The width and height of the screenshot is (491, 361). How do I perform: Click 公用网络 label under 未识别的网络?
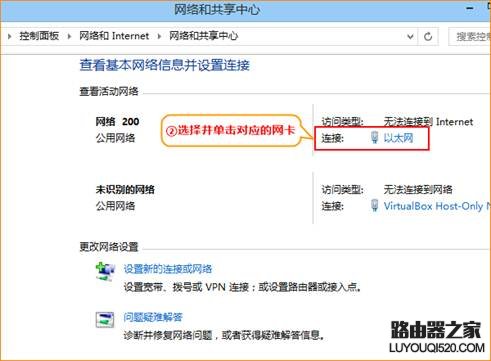115,206
